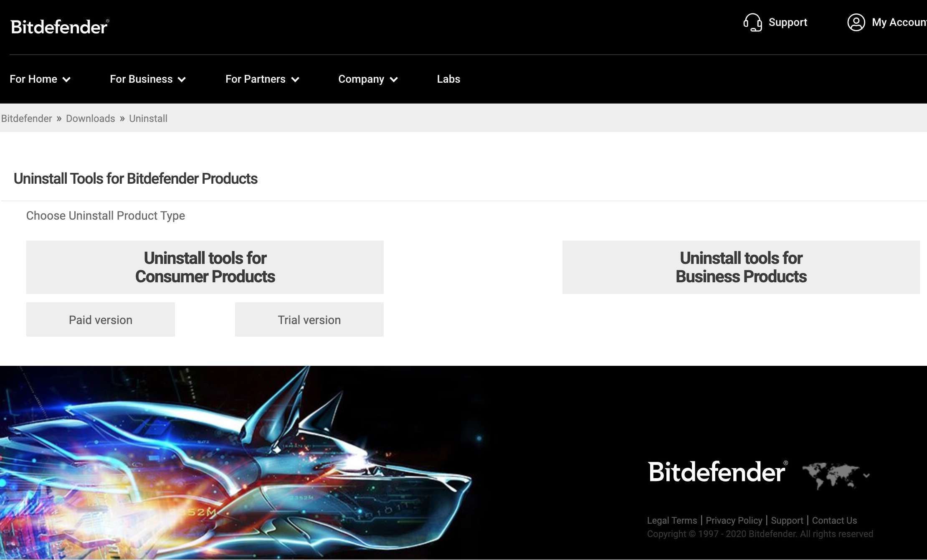
Task: Expand the Company chevron
Action: pyautogui.click(x=394, y=80)
